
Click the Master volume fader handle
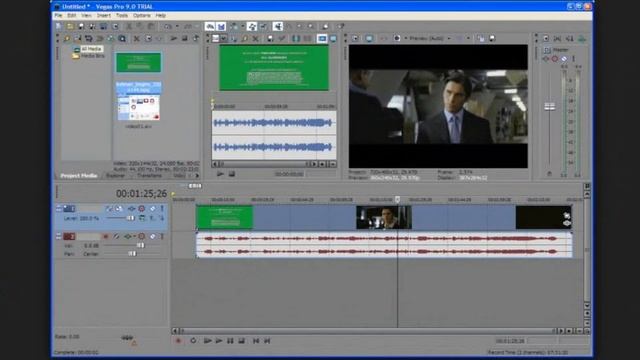[x=549, y=107]
